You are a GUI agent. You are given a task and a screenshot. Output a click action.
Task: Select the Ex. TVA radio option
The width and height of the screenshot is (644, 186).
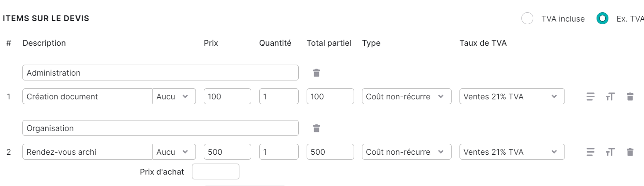click(x=602, y=19)
